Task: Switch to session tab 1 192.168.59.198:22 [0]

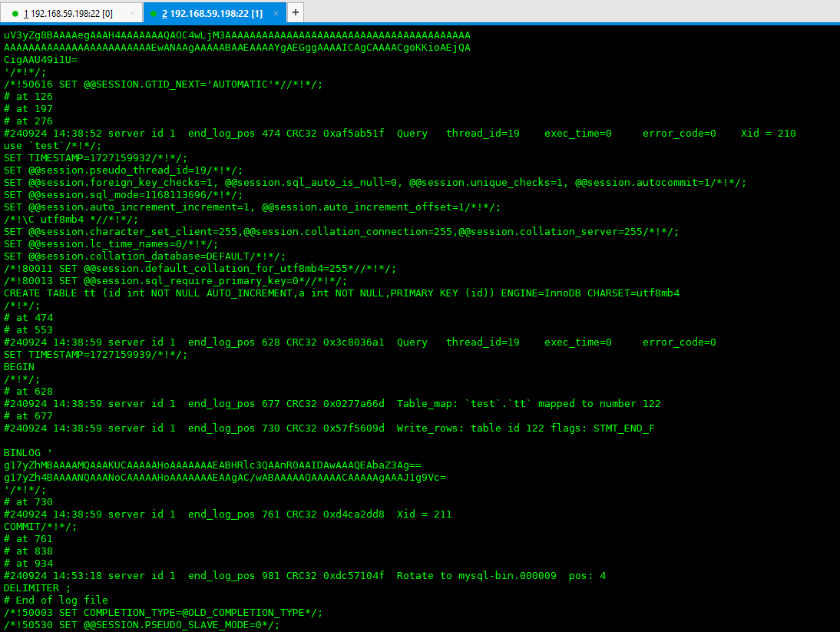Action: (71, 13)
